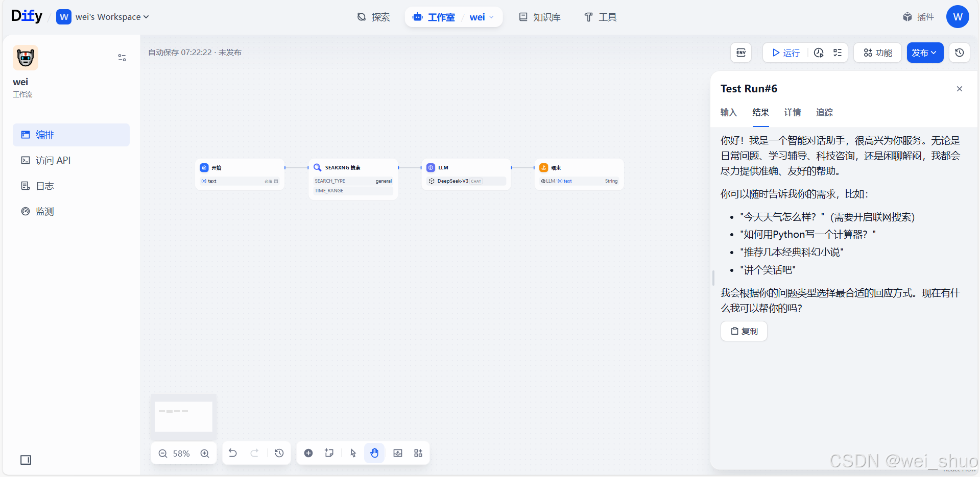Viewport: 980px width, 477px height.
Task: Click the wei app avatar icon
Action: [26, 58]
